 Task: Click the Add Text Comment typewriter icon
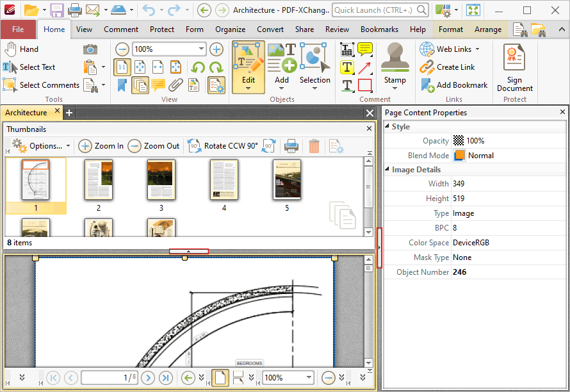(346, 49)
